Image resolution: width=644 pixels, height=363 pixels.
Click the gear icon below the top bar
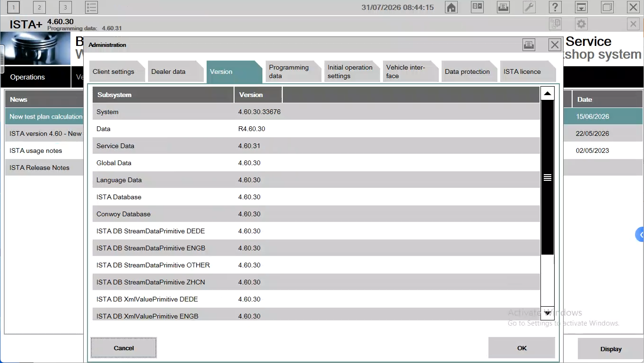click(x=582, y=24)
